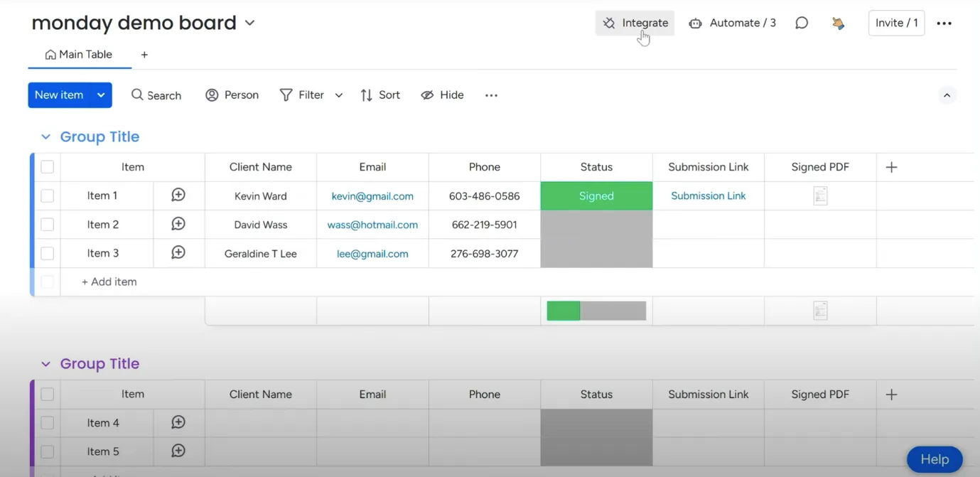This screenshot has height=477, width=980.
Task: Click the monday demo board title
Action: point(134,23)
